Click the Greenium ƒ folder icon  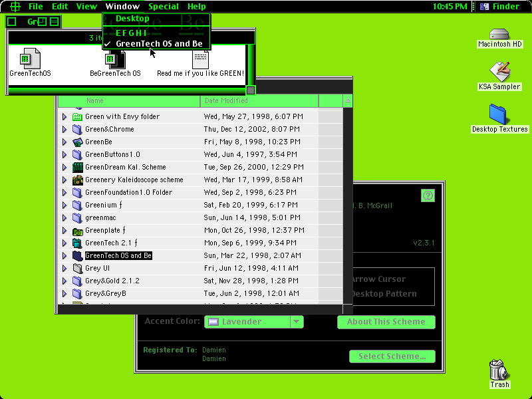[x=77, y=205]
